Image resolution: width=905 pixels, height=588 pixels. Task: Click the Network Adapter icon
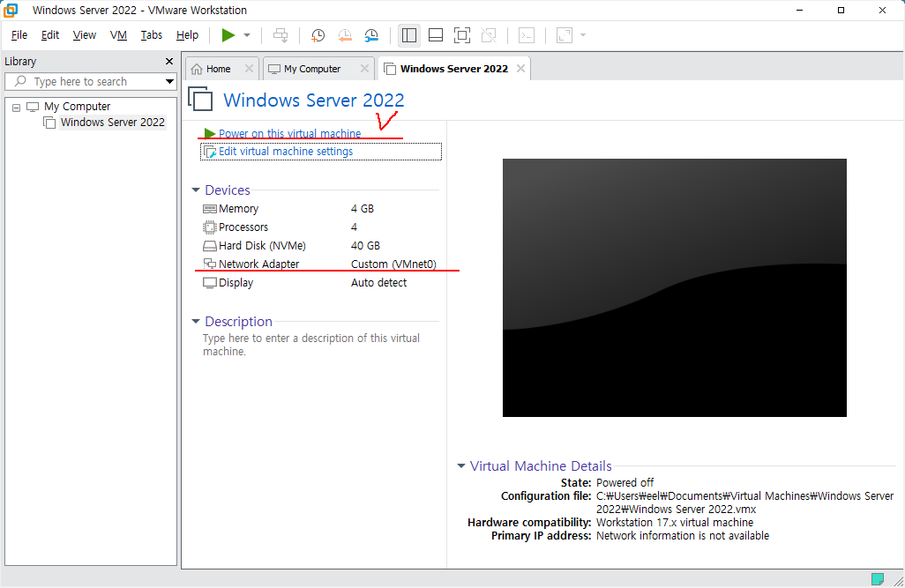[x=210, y=264]
